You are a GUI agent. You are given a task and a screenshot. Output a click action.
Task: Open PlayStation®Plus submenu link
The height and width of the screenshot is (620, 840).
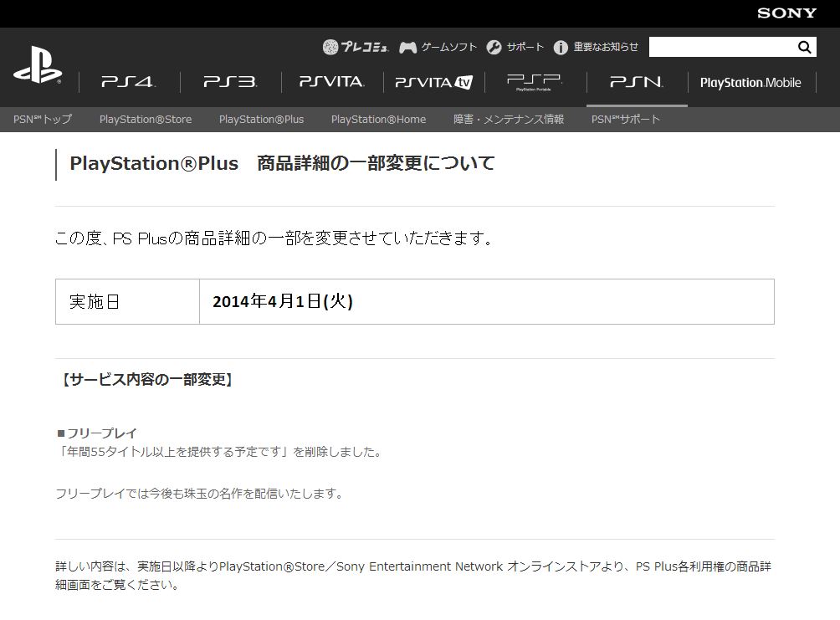coord(261,119)
